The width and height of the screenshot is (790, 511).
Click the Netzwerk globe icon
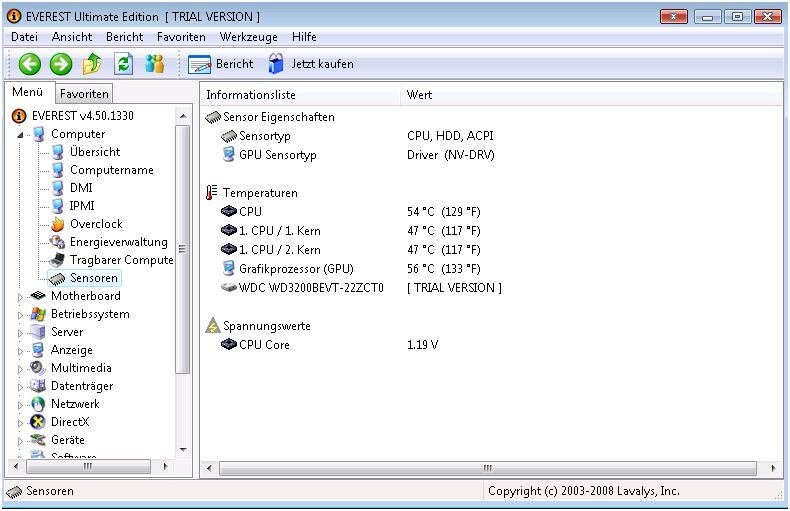tap(38, 404)
